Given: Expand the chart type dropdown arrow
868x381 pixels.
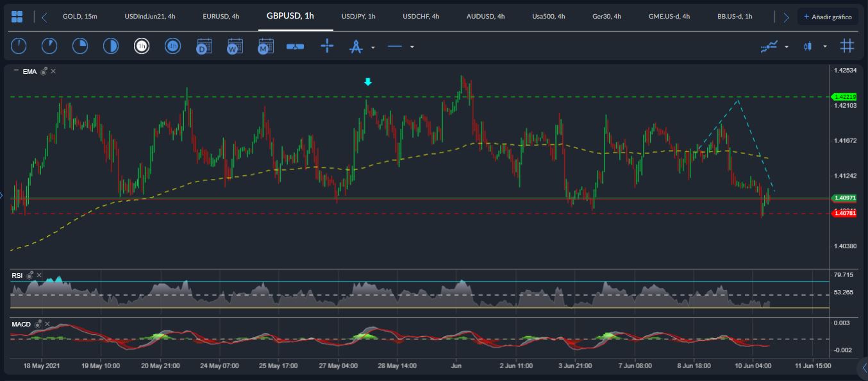Looking at the screenshot, I should (x=825, y=47).
